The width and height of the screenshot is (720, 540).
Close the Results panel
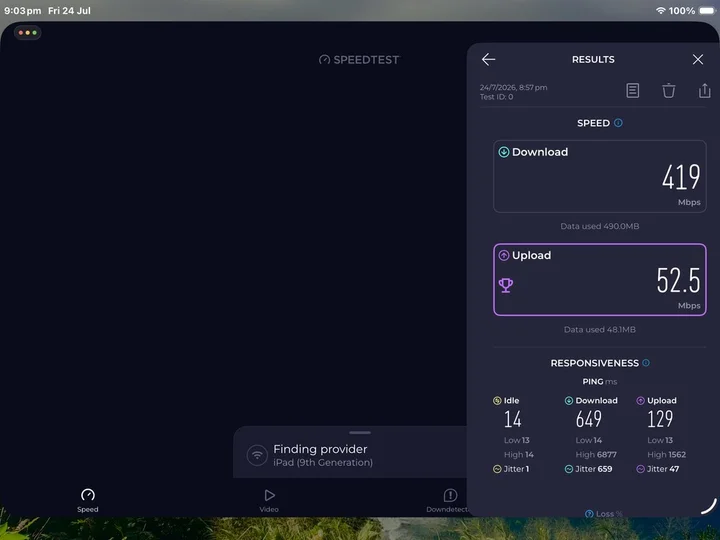click(698, 59)
